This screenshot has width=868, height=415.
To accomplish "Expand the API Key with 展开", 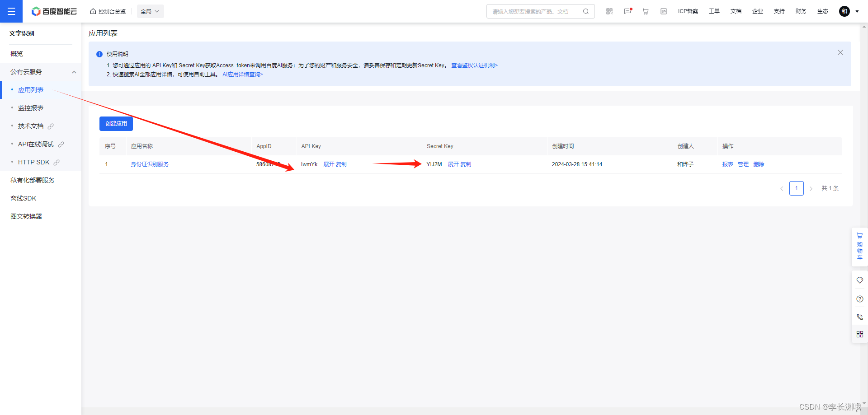I will tap(329, 164).
